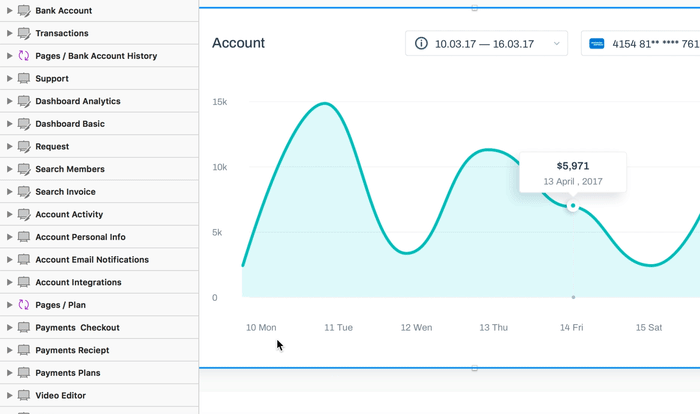Select the Account Email Notifications layer

[99, 259]
